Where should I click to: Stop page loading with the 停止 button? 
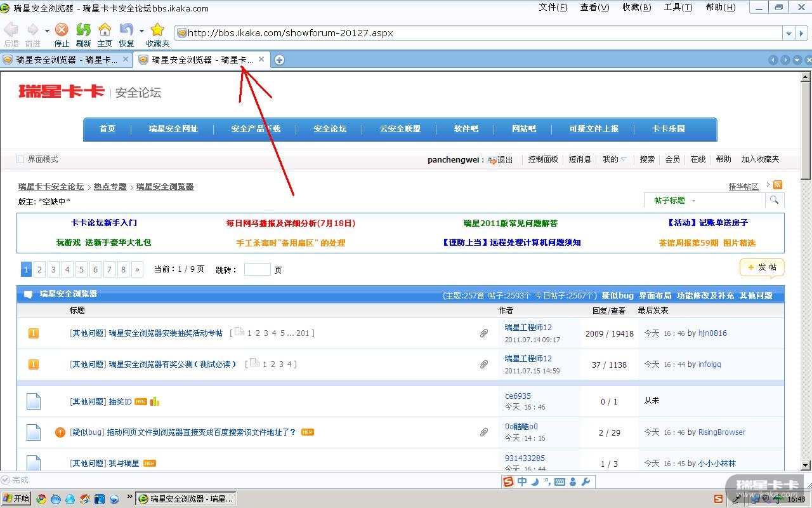(x=62, y=30)
